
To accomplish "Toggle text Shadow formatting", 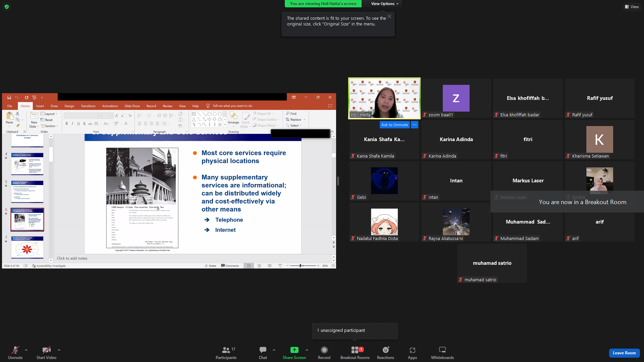I will tap(85, 124).
